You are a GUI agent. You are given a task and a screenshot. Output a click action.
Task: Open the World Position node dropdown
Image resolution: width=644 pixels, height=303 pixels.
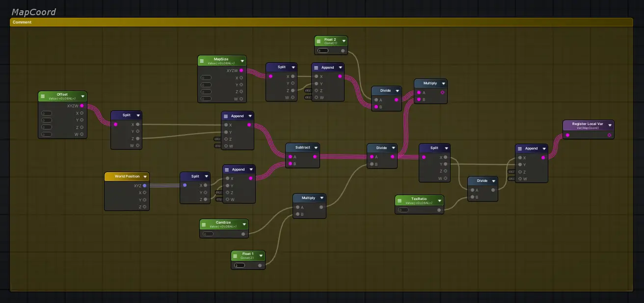click(x=145, y=177)
